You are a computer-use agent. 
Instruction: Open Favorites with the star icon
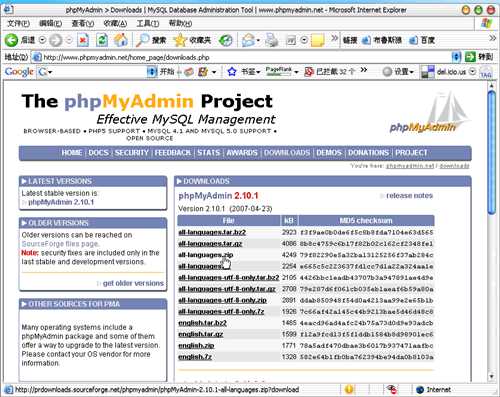[180, 40]
